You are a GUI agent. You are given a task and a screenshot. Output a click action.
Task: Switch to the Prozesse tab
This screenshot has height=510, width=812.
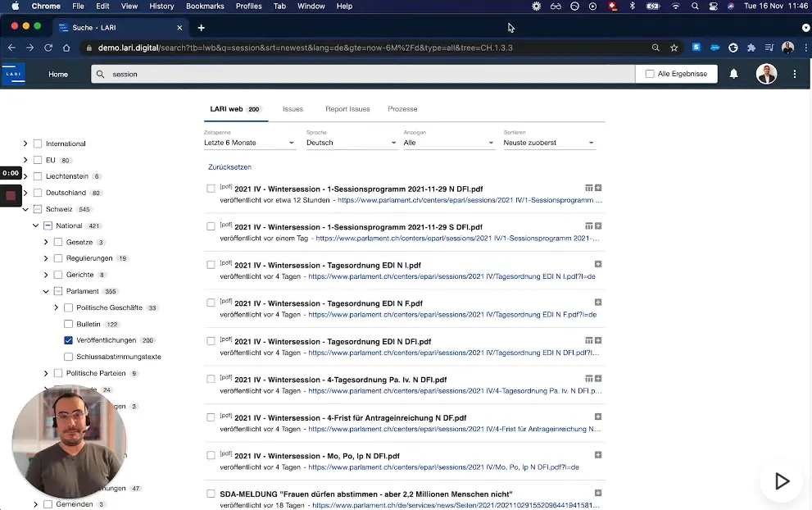click(x=402, y=109)
